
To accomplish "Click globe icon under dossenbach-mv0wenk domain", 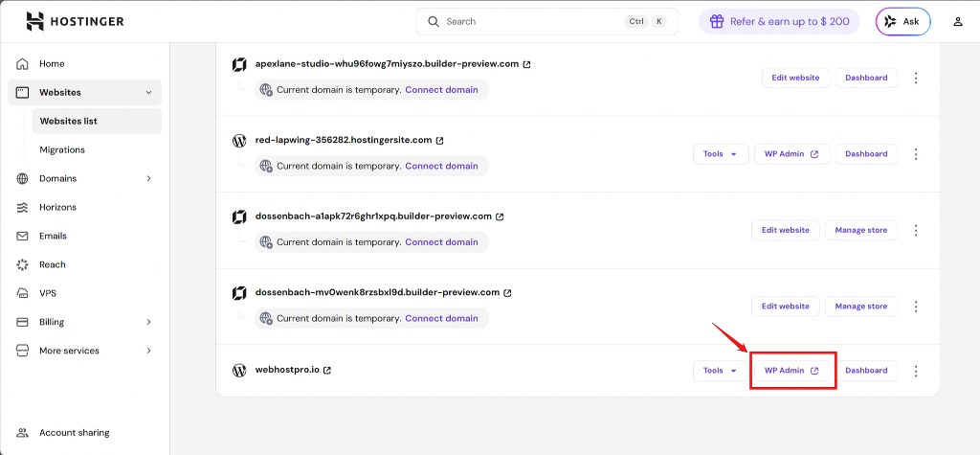I will tap(266, 318).
